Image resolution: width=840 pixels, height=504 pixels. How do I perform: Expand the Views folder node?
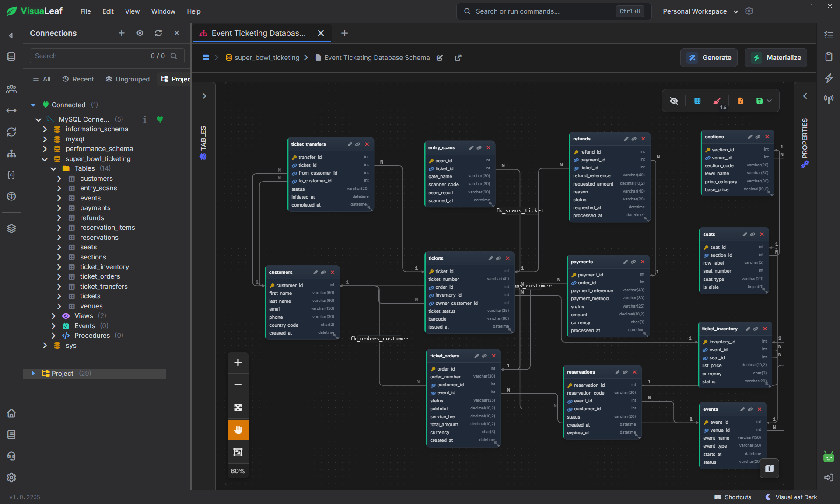click(53, 316)
